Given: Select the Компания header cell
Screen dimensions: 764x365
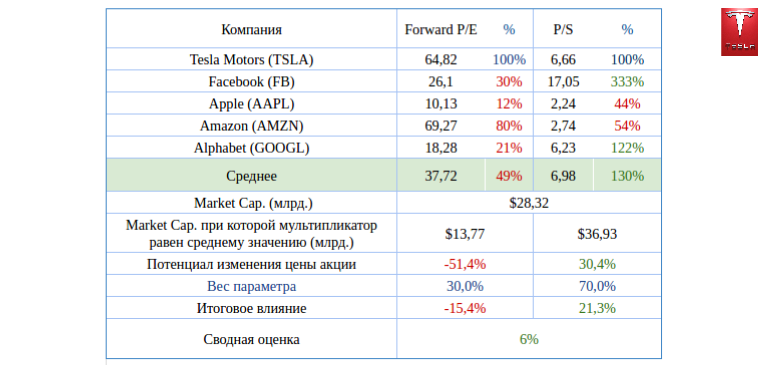Looking at the screenshot, I should click(x=251, y=30).
